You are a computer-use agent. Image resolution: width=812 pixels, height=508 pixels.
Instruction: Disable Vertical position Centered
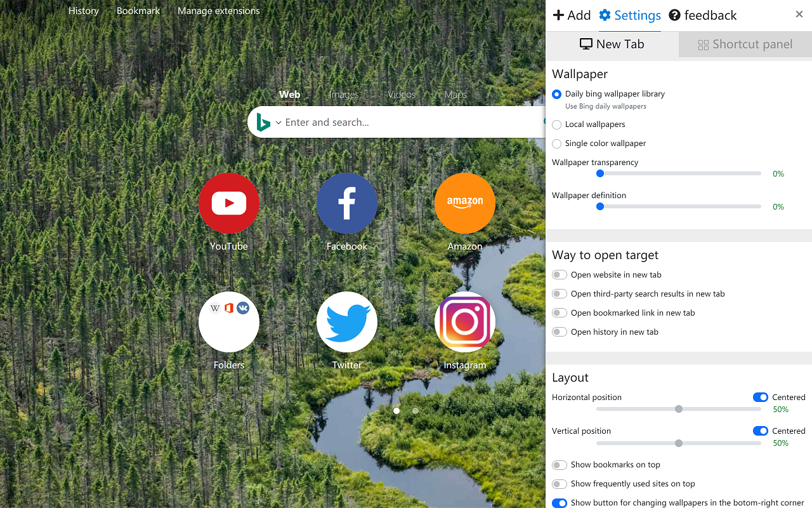tap(760, 431)
